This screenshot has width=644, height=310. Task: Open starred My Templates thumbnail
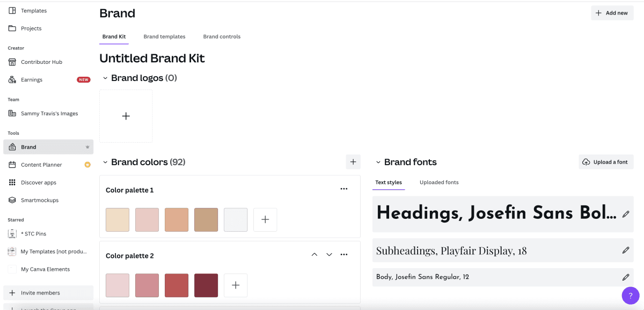coord(12,252)
